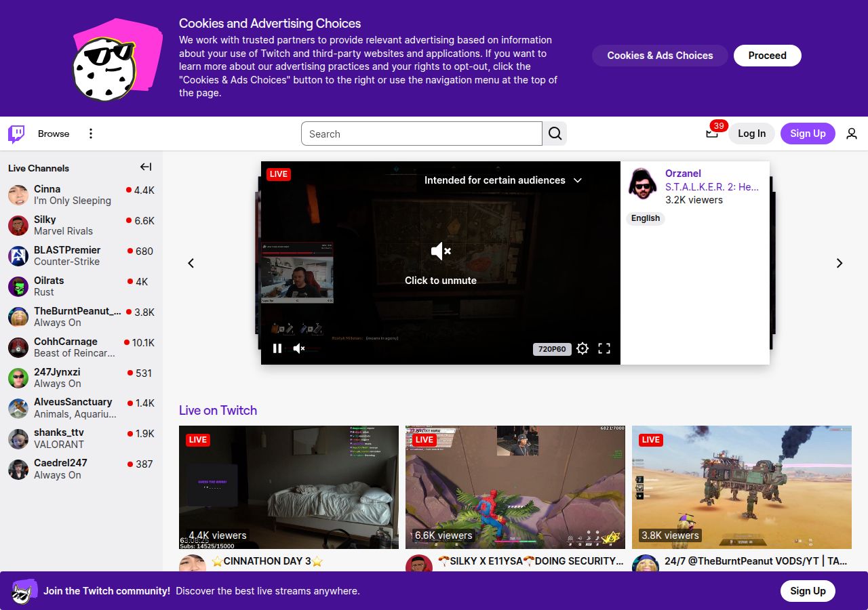Click the search magnifier button

555,134
